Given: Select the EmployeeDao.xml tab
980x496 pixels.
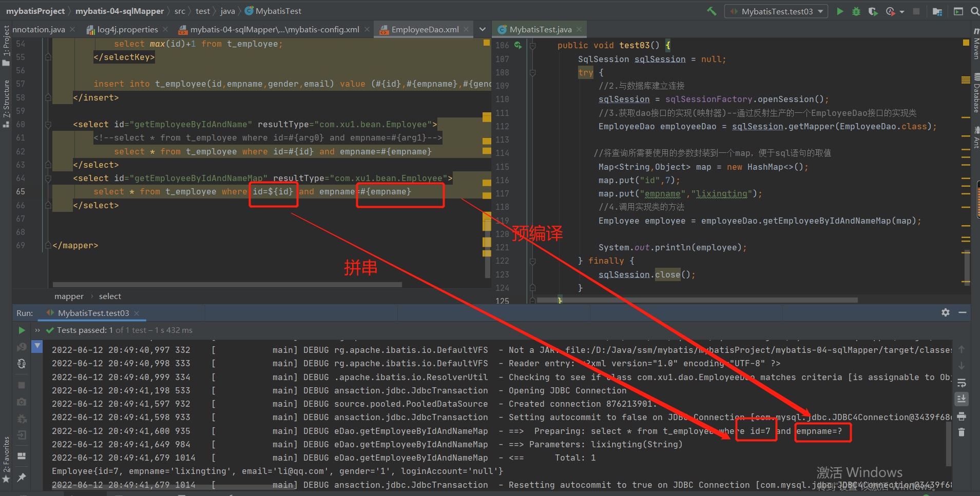Looking at the screenshot, I should 425,29.
